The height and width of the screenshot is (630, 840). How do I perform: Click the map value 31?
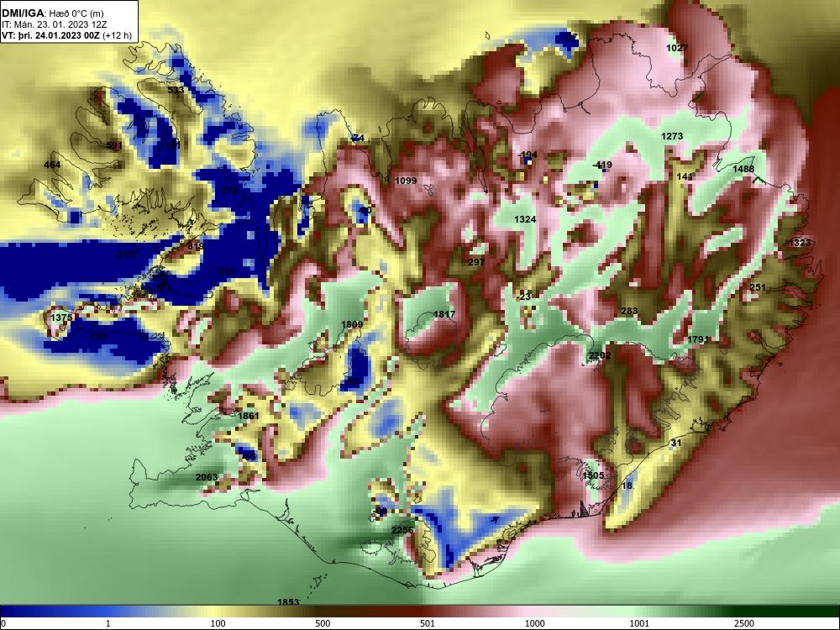tap(676, 443)
